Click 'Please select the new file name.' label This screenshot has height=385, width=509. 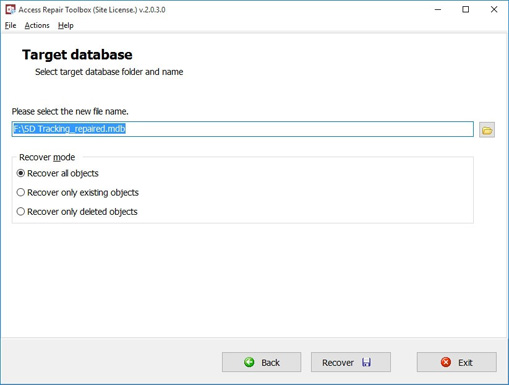(x=70, y=111)
